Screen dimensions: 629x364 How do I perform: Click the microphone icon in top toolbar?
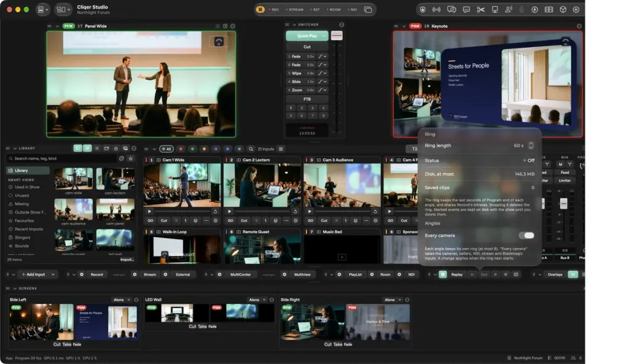[x=522, y=10]
